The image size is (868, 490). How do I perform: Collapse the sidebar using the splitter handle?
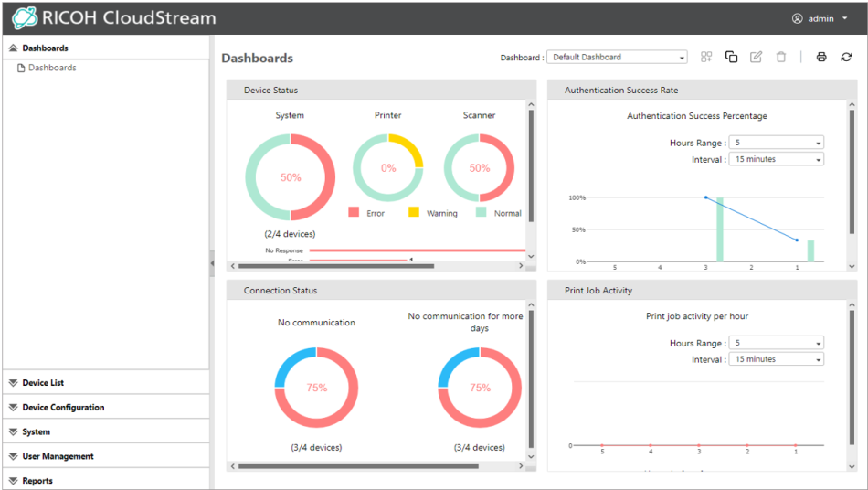[212, 262]
